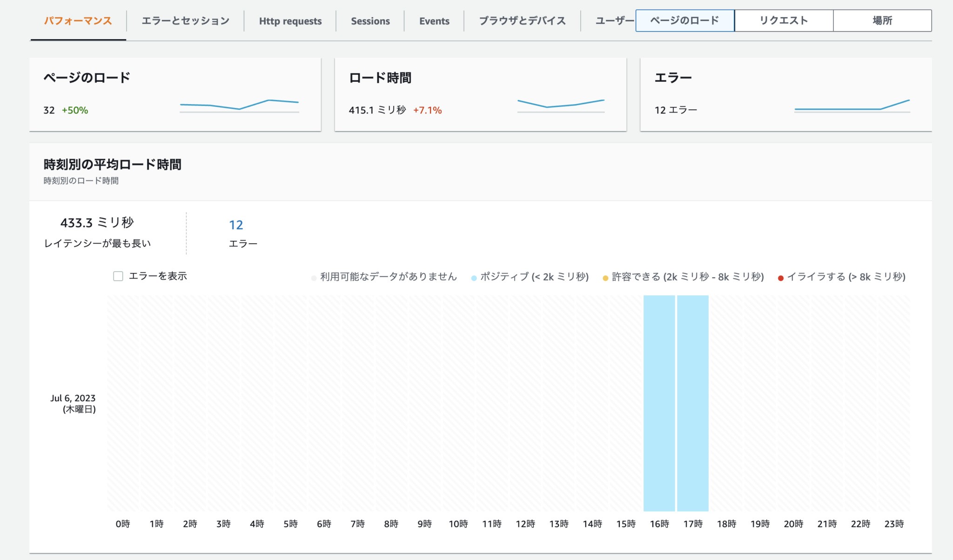This screenshot has width=953, height=560.
Task: Enable the エラーを表示 checkbox
Action: pyautogui.click(x=118, y=276)
